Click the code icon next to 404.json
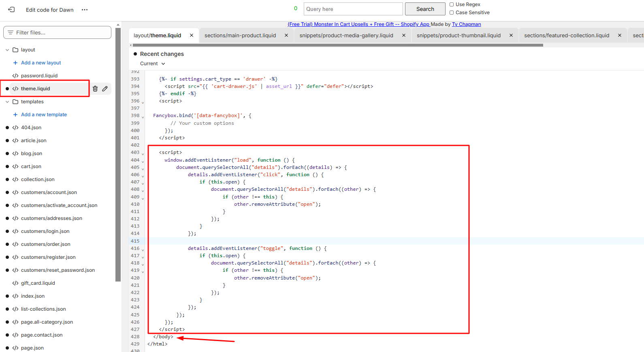 coord(15,128)
